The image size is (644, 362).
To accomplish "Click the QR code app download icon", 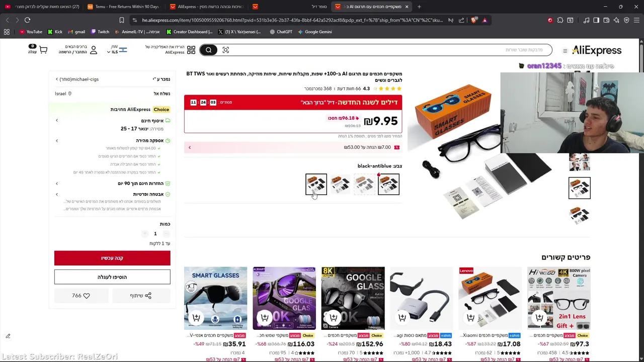I will (191, 50).
